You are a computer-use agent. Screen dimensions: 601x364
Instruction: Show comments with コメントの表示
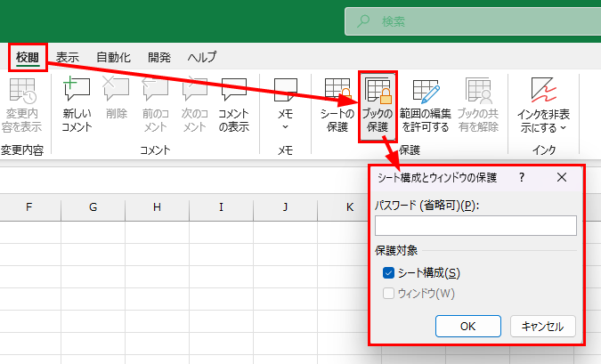(234, 105)
